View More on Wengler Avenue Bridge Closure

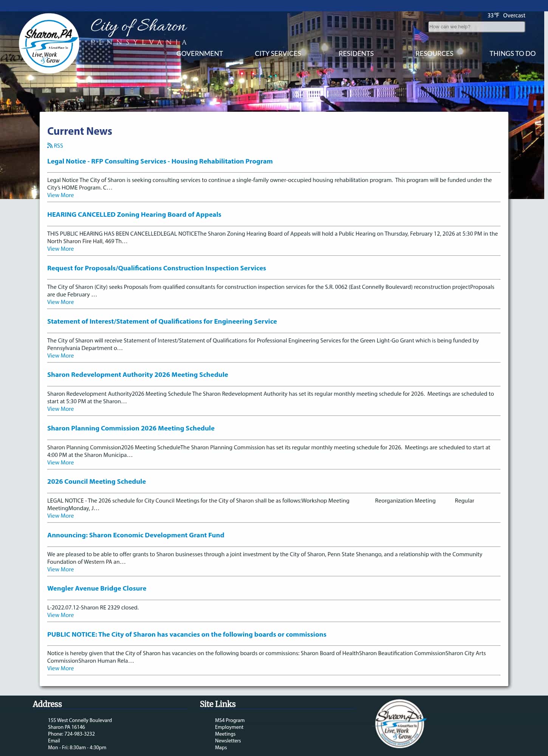(x=60, y=615)
